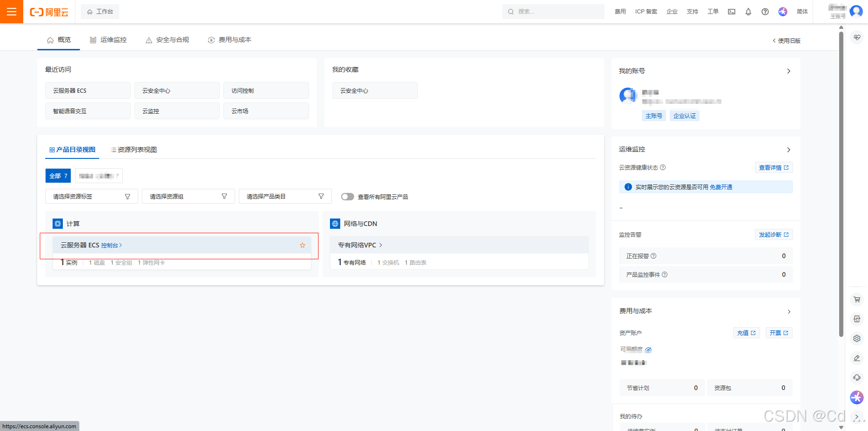The height and width of the screenshot is (431, 868).
Task: Open 云安全中心 under 我的收藏
Action: tap(375, 90)
